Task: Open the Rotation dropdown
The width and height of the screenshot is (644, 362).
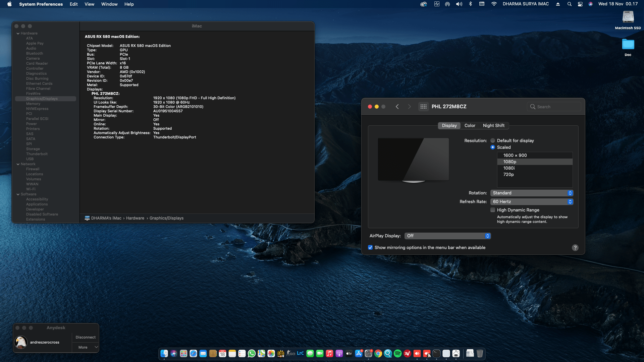Action: click(x=532, y=193)
